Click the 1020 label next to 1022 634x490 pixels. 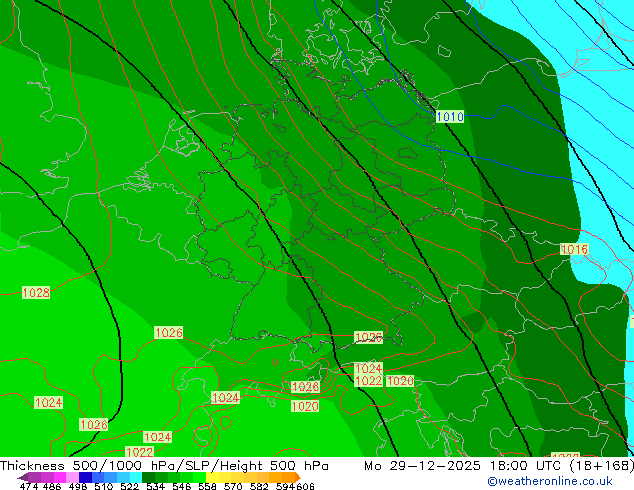click(400, 381)
